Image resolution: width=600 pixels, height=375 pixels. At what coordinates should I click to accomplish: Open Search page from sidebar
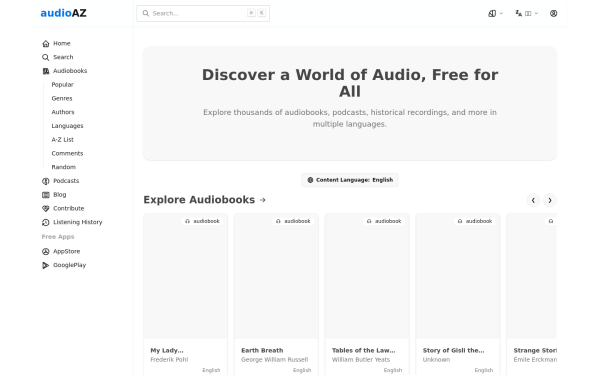tap(63, 57)
